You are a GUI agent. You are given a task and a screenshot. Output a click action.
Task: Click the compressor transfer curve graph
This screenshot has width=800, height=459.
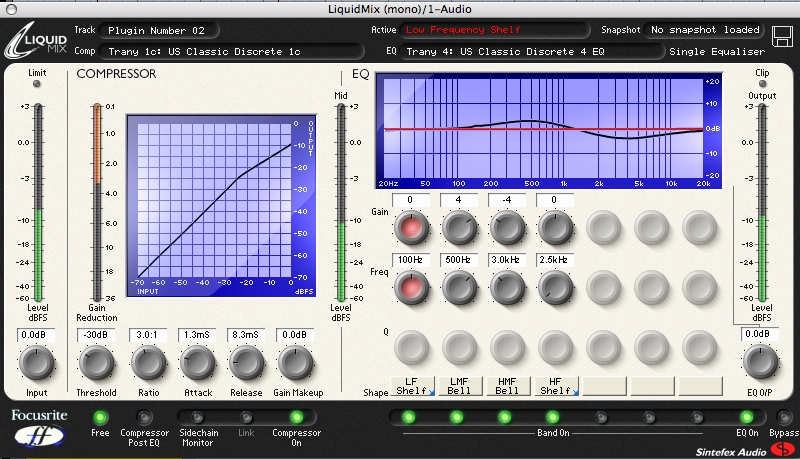click(221, 205)
